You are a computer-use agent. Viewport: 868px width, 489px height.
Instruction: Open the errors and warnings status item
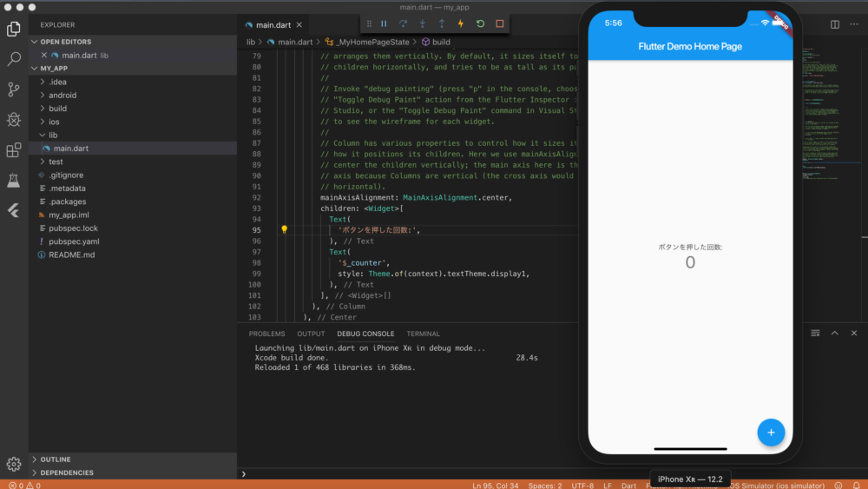click(x=24, y=486)
